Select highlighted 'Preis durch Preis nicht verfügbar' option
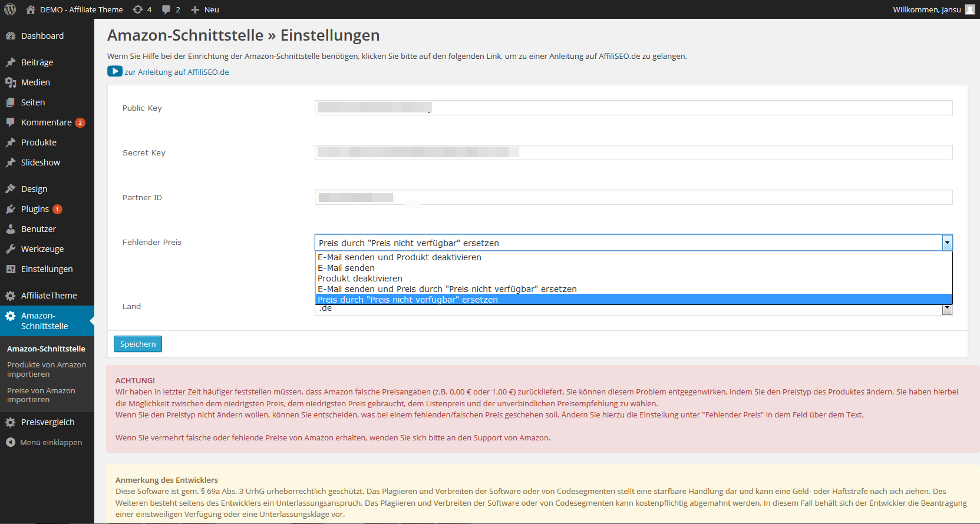This screenshot has width=980, height=524. click(x=633, y=300)
